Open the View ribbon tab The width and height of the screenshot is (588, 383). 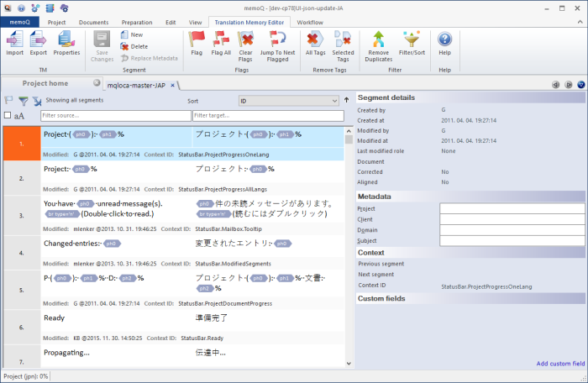click(x=195, y=23)
